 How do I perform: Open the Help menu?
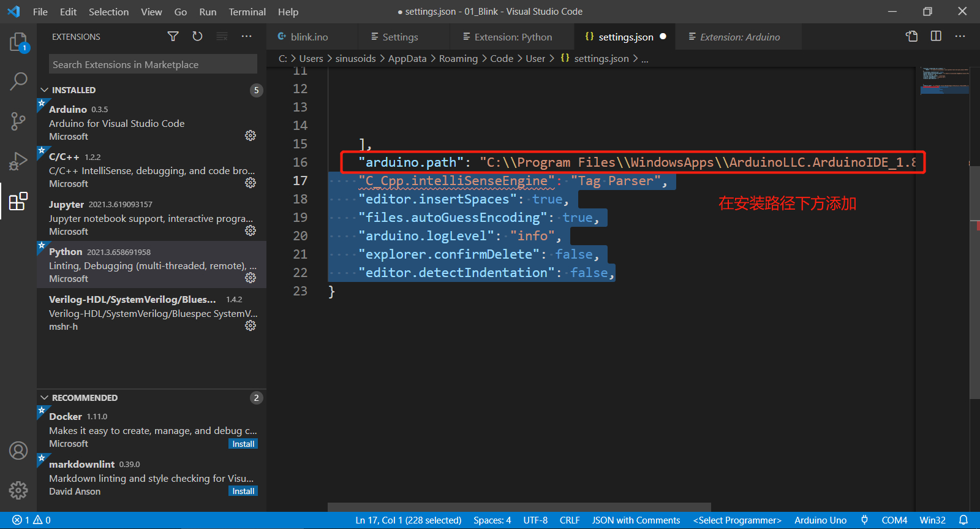tap(288, 12)
